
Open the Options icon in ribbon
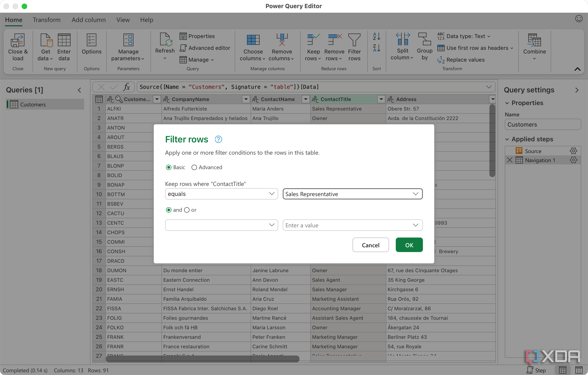point(92,40)
